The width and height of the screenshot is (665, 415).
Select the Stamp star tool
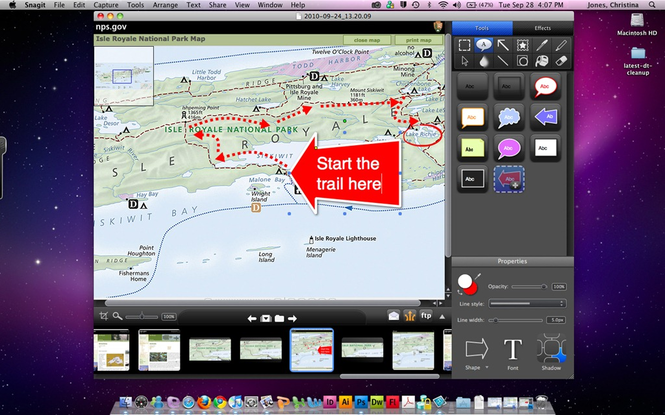pos(522,45)
